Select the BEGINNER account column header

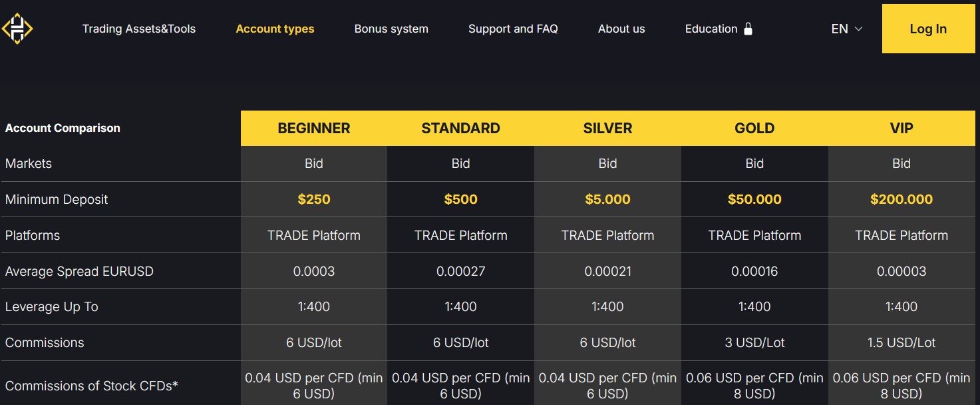pyautogui.click(x=314, y=128)
